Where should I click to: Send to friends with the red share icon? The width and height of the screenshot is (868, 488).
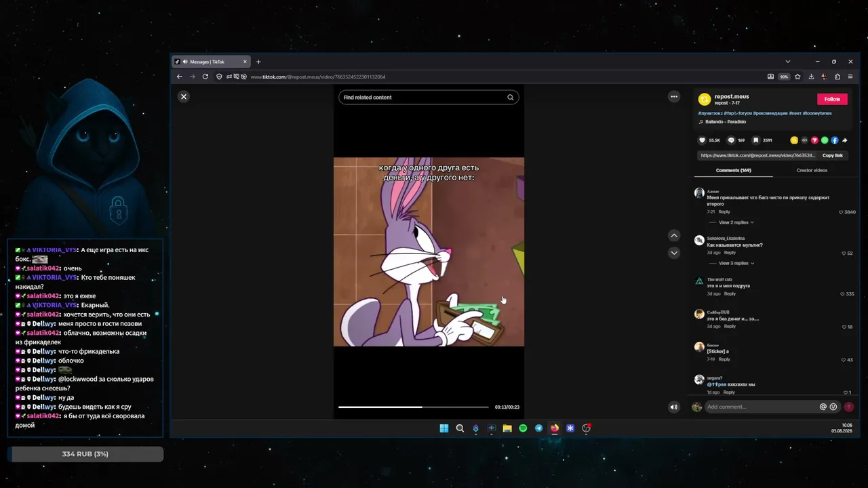pos(814,140)
